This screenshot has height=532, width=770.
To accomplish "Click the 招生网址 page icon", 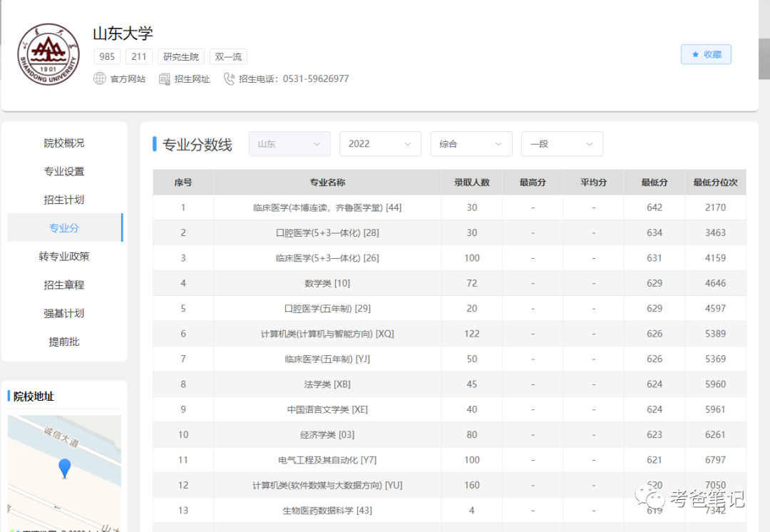I will 165,78.
